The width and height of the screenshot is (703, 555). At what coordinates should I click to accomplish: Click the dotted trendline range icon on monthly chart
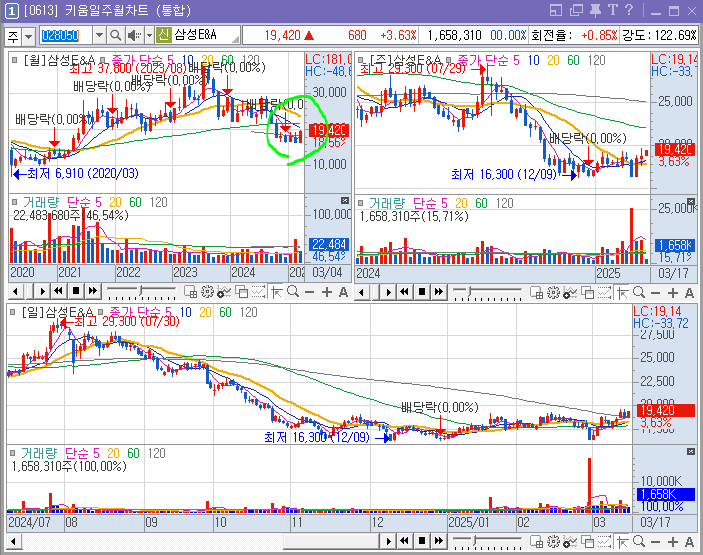tap(258, 292)
